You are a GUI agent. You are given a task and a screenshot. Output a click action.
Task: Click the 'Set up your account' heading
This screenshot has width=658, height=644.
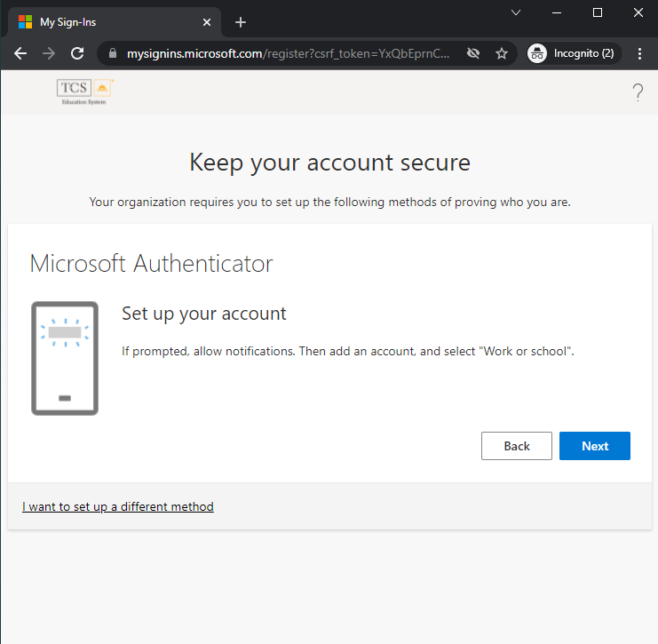click(204, 314)
